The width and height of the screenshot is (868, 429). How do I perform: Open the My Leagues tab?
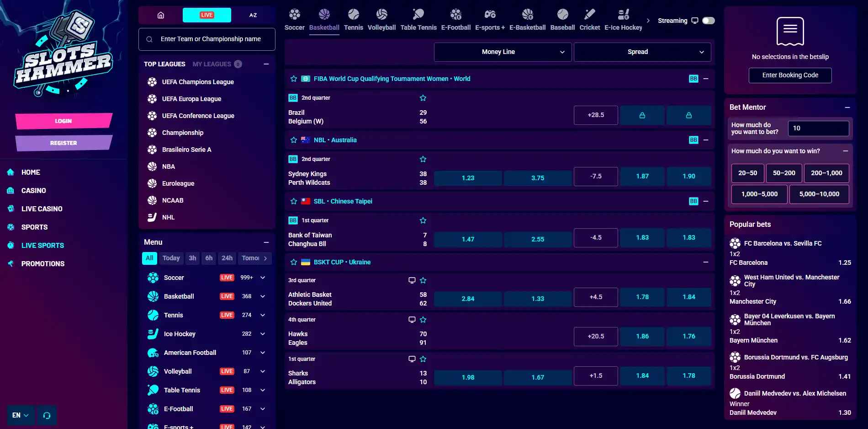[217, 64]
